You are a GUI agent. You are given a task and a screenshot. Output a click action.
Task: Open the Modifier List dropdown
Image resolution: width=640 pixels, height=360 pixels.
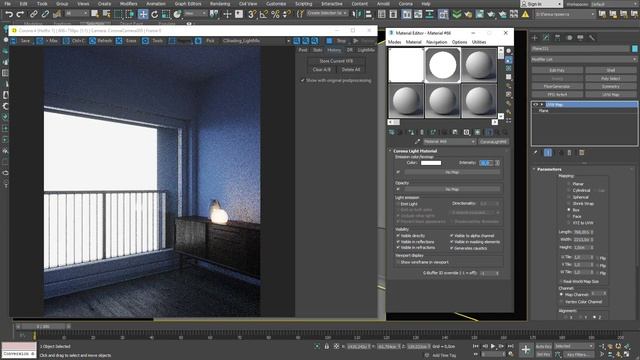(584, 59)
